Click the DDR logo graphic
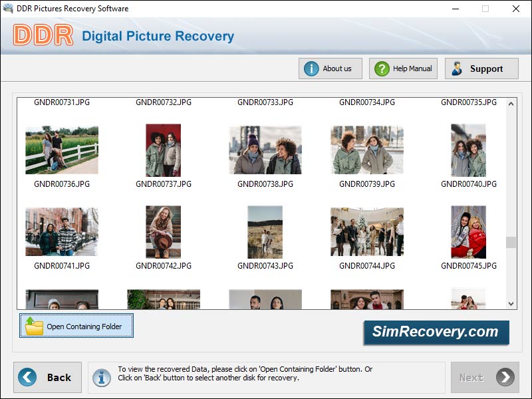This screenshot has height=399, width=532. [x=42, y=37]
